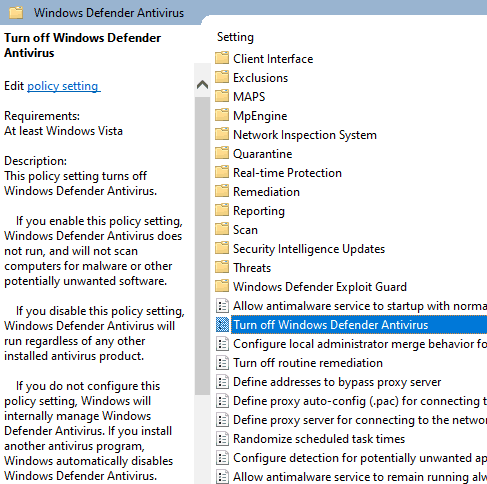This screenshot has height=484, width=487.
Task: Select Allow antimalware service to remain running policy
Action: [360, 477]
